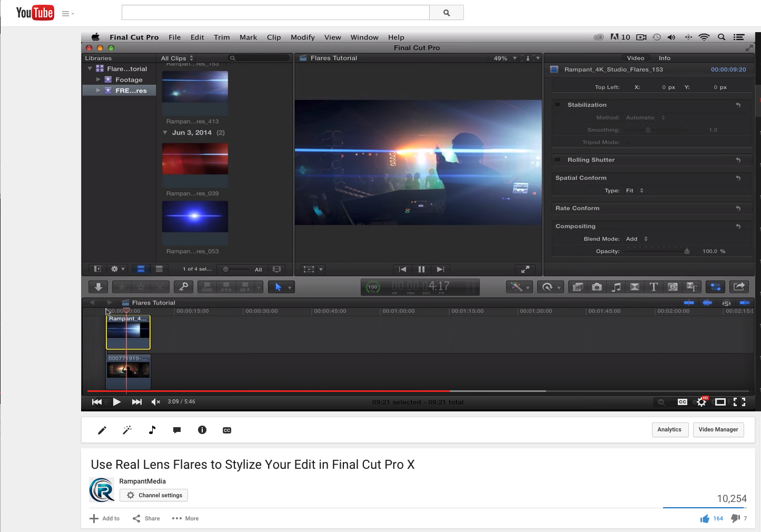Screen dimensions: 761x532
Task: Click the YouTube logo
Action: click(x=35, y=13)
